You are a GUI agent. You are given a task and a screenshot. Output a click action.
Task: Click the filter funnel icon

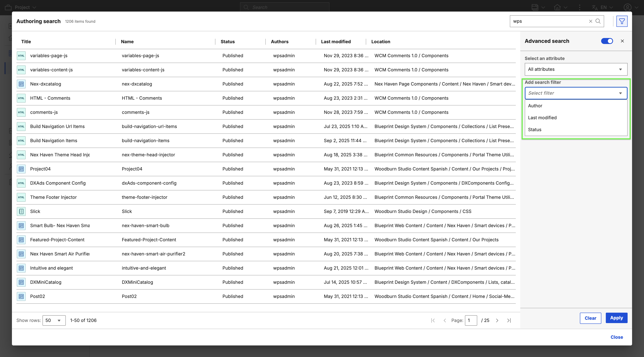click(x=622, y=21)
